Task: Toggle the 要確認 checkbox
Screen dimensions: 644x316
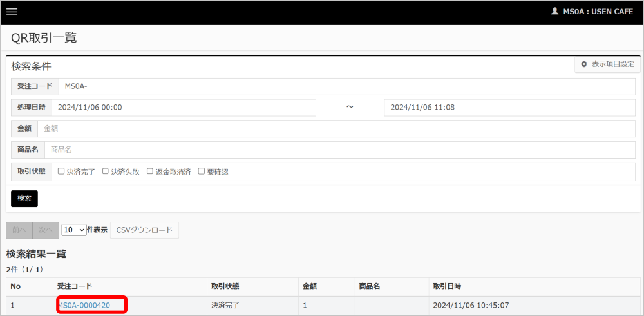Action: point(202,172)
